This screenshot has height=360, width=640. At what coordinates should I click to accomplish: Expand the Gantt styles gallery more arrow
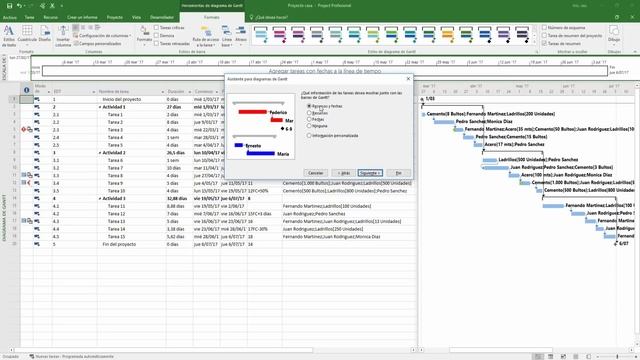[534, 42]
